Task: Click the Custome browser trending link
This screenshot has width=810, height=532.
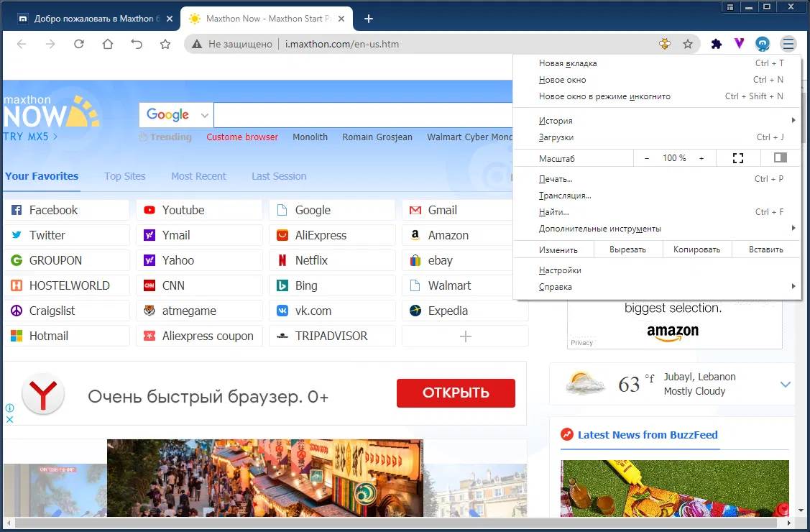Action: 242,137
